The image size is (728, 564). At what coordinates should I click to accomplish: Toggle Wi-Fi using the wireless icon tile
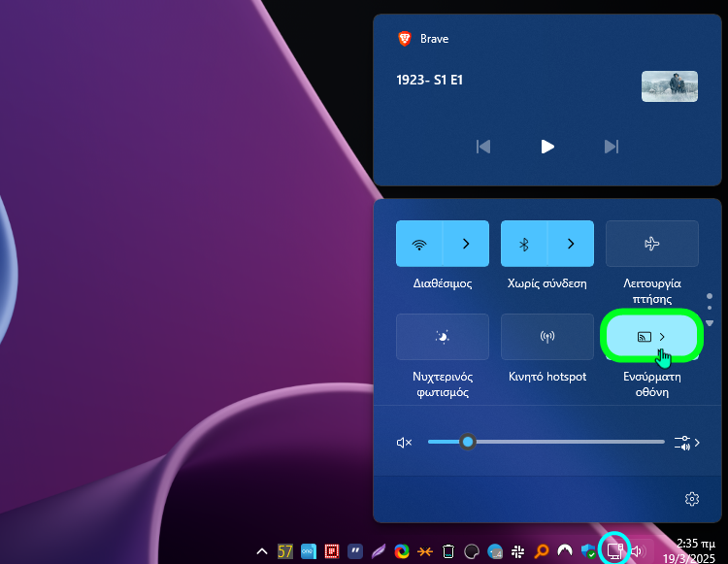tap(418, 244)
